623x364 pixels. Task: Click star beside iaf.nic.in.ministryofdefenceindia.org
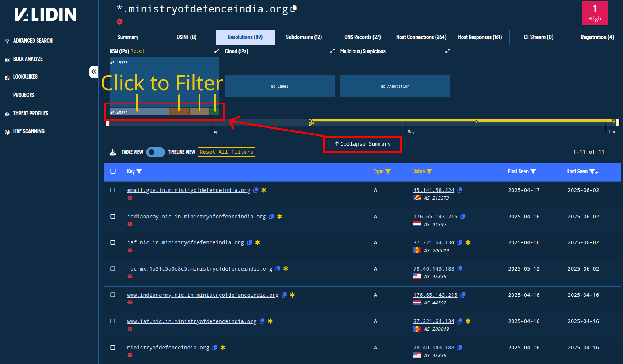(x=257, y=242)
